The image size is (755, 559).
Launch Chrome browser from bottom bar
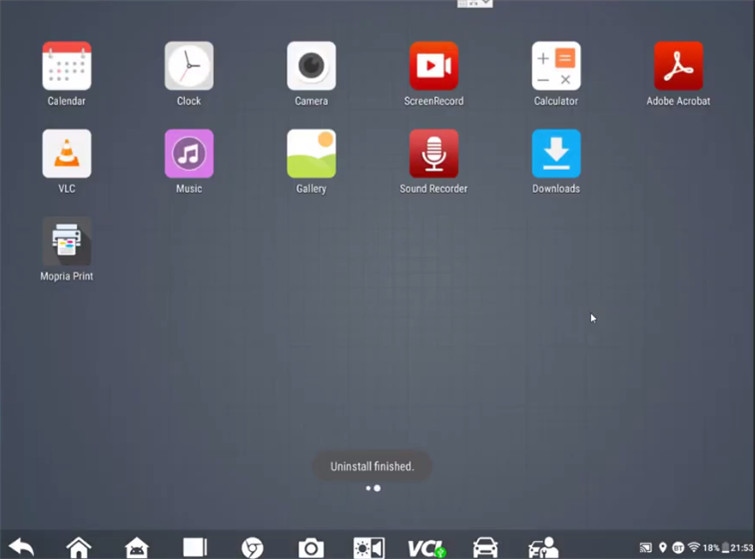[x=252, y=547]
